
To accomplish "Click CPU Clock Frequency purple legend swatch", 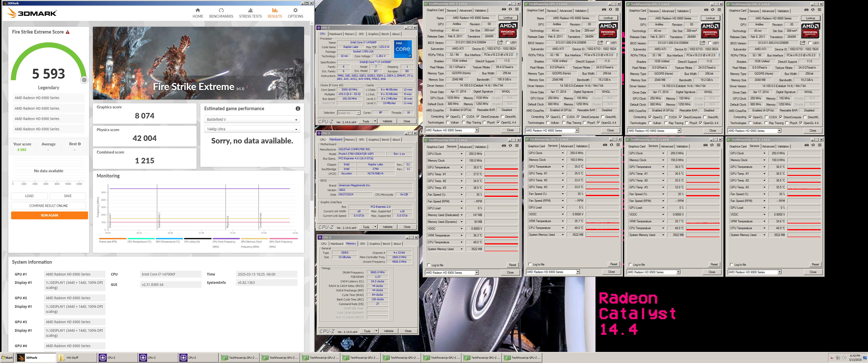I will [x=226, y=238].
